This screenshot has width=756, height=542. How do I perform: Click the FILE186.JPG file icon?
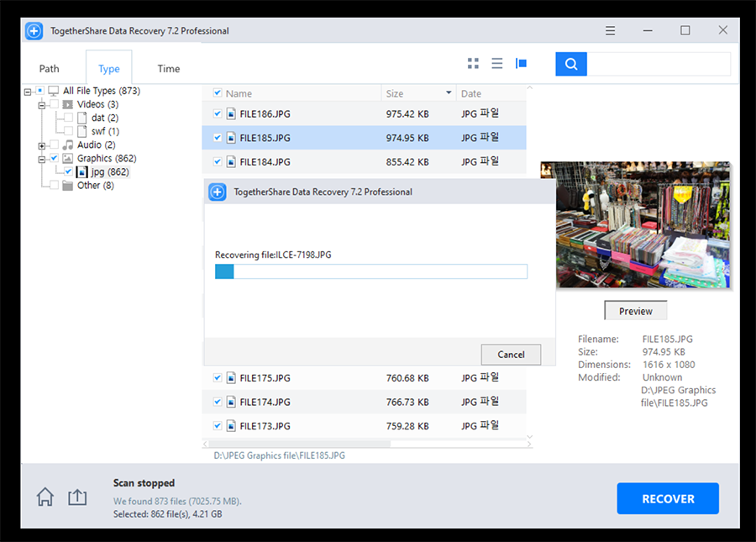pyautogui.click(x=231, y=113)
